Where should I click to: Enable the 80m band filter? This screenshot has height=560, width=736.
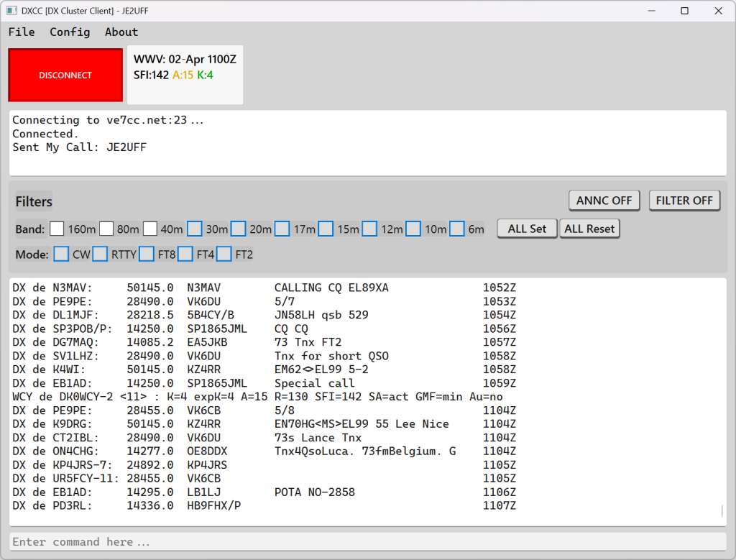coord(105,228)
